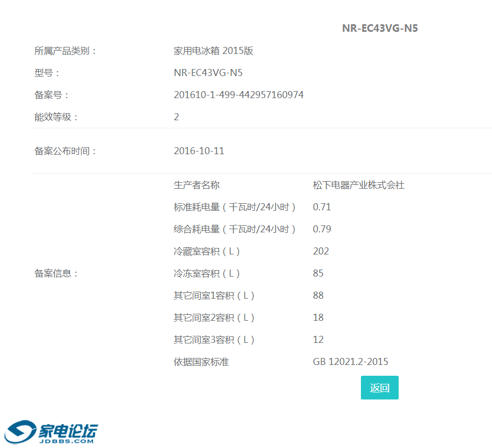The image size is (492, 448).
Task: Click the 返回 button
Action: [379, 388]
